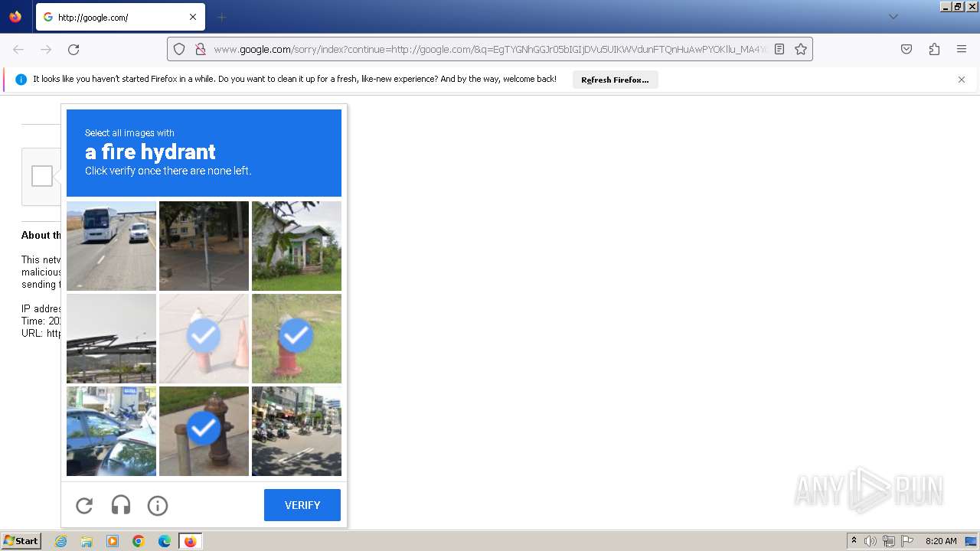This screenshot has width=980, height=551.
Task: Dismiss the Firefox refresh notification bar
Action: [962, 80]
